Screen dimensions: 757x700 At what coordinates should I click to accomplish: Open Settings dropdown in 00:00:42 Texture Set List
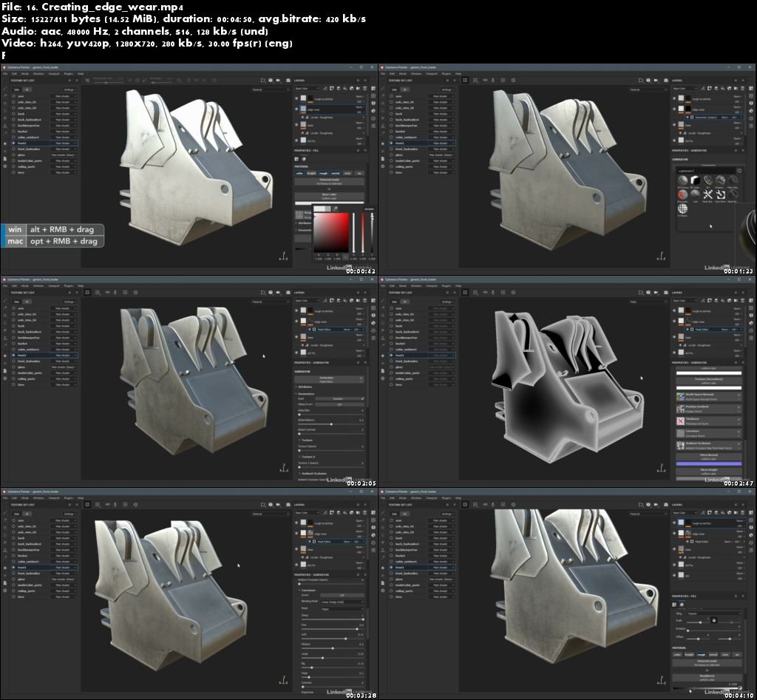pyautogui.click(x=70, y=89)
